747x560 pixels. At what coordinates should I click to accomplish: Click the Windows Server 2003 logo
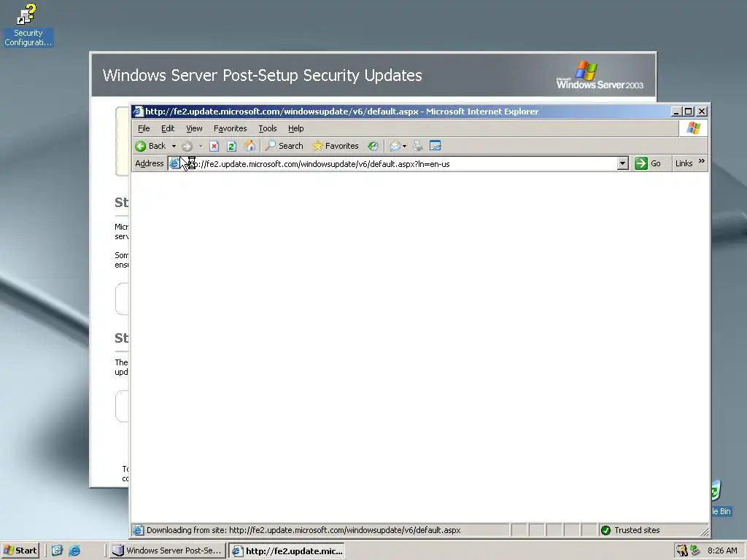point(600,75)
